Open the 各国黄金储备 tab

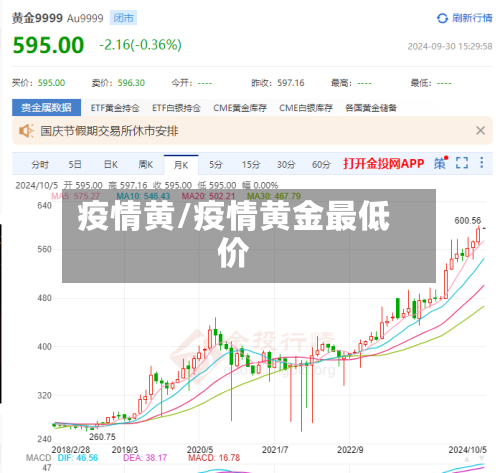point(371,108)
